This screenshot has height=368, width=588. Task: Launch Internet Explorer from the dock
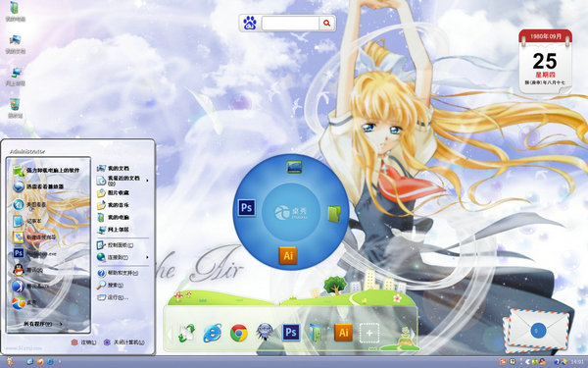click(213, 333)
